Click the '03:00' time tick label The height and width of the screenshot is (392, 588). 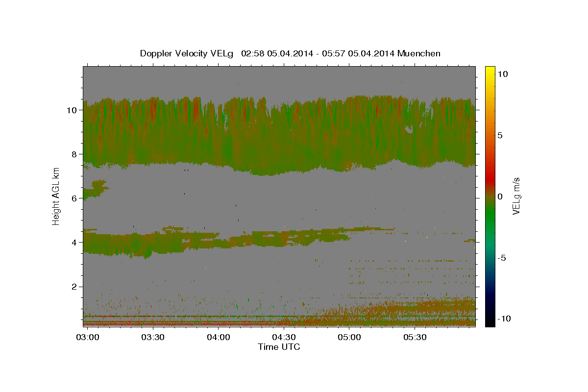point(88,338)
